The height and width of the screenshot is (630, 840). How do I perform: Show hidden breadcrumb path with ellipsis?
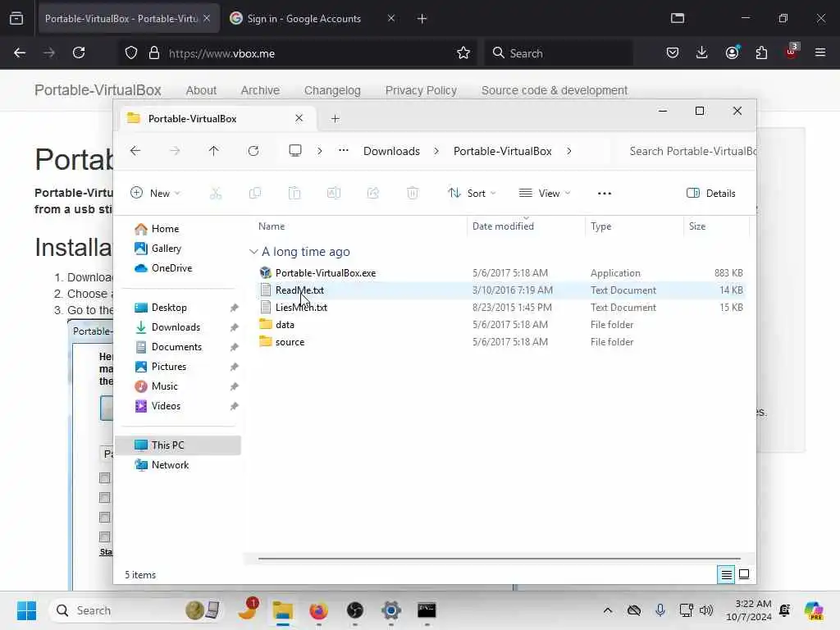[344, 151]
